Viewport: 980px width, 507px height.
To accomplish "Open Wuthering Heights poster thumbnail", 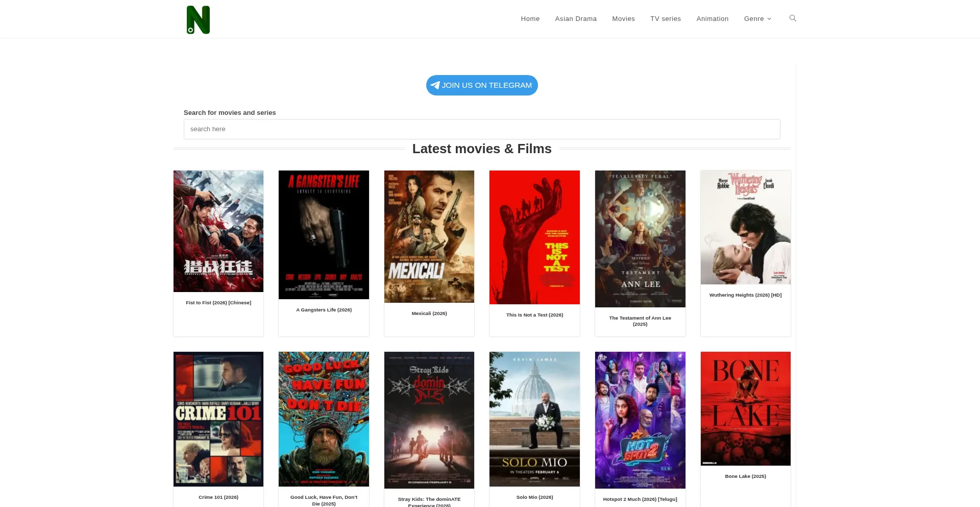I will (x=746, y=227).
